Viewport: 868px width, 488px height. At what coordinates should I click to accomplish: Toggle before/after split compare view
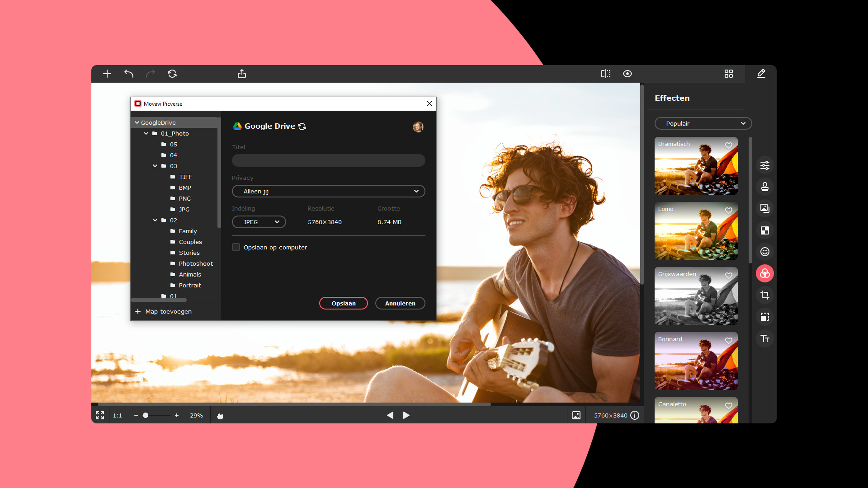point(605,74)
